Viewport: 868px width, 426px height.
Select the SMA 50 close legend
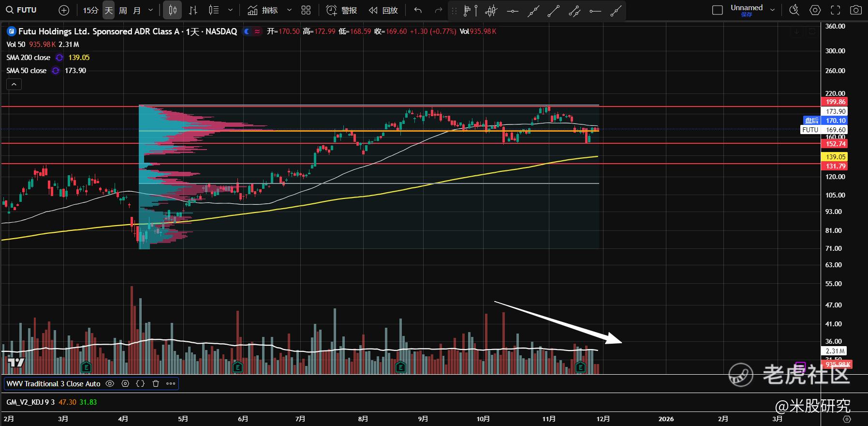27,71
